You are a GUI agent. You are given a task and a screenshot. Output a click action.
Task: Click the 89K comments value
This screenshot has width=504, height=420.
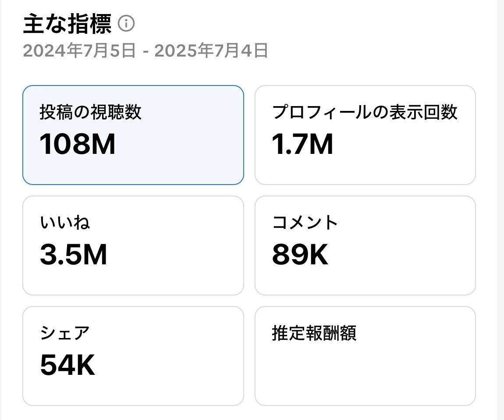[300, 255]
